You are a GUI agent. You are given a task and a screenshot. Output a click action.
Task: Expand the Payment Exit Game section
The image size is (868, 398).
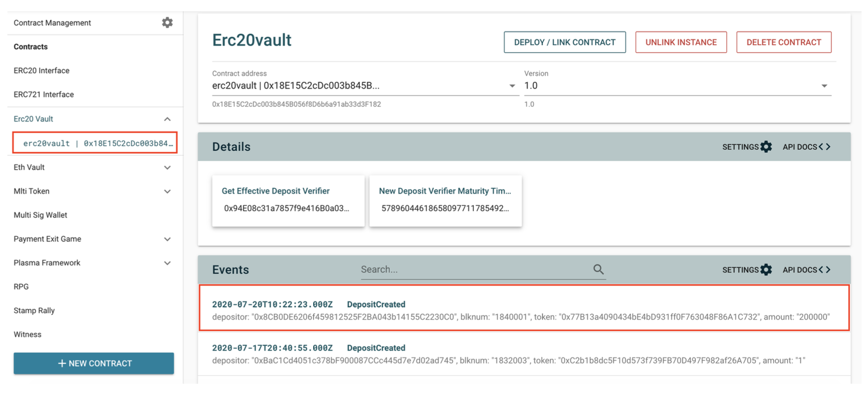167,239
